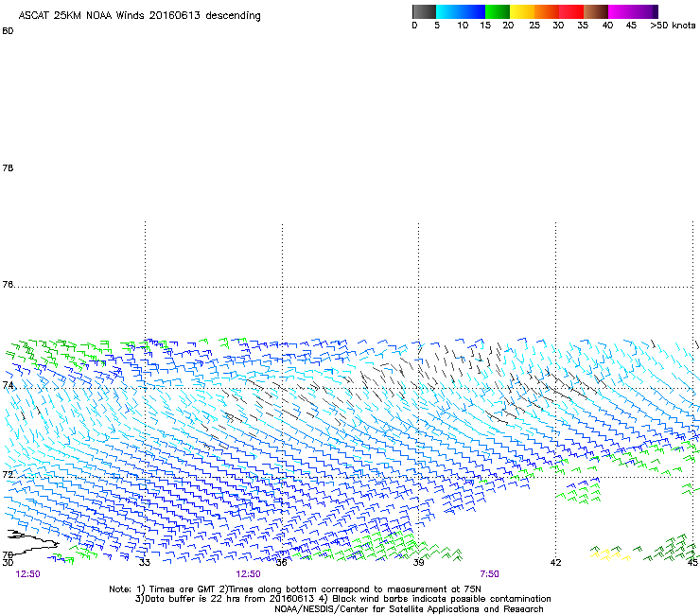Click the longitude label '36'
The image size is (700, 615).
(x=281, y=563)
